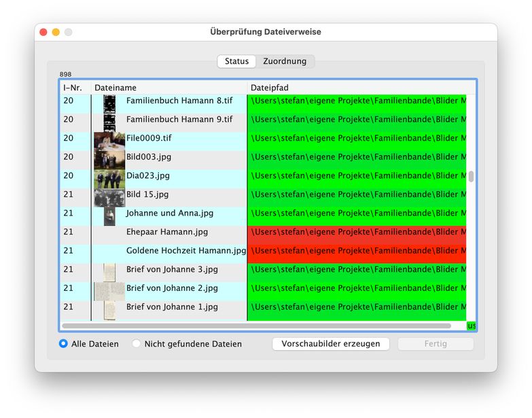Click thumbnail for Johanne und Anna.jpg
The width and height of the screenshot is (532, 418).
click(x=109, y=214)
